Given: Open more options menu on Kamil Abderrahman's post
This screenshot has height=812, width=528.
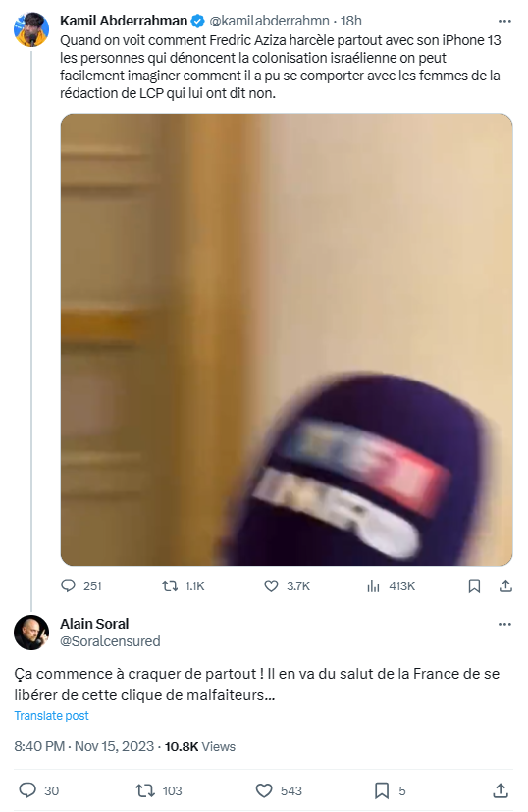Looking at the screenshot, I should 504,21.
